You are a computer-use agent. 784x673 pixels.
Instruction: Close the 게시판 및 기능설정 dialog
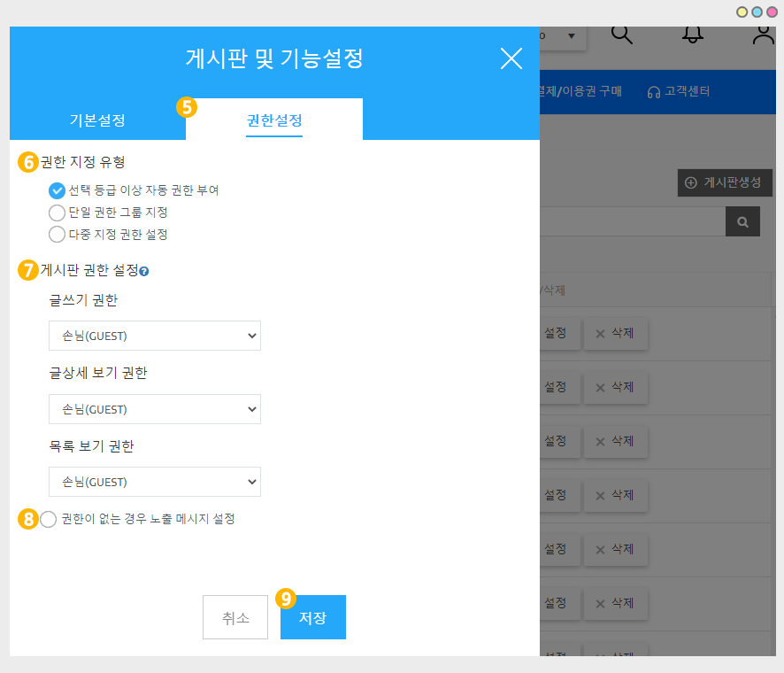(x=511, y=58)
